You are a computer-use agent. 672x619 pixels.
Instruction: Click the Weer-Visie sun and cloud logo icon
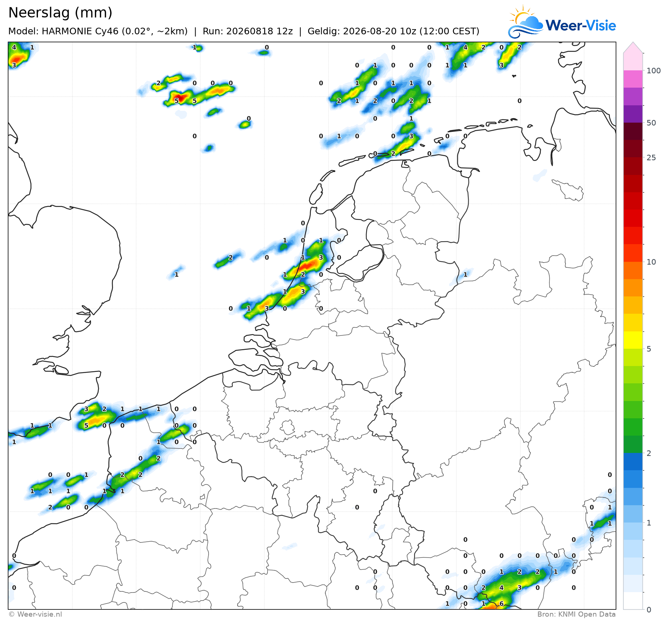pyautogui.click(x=525, y=22)
